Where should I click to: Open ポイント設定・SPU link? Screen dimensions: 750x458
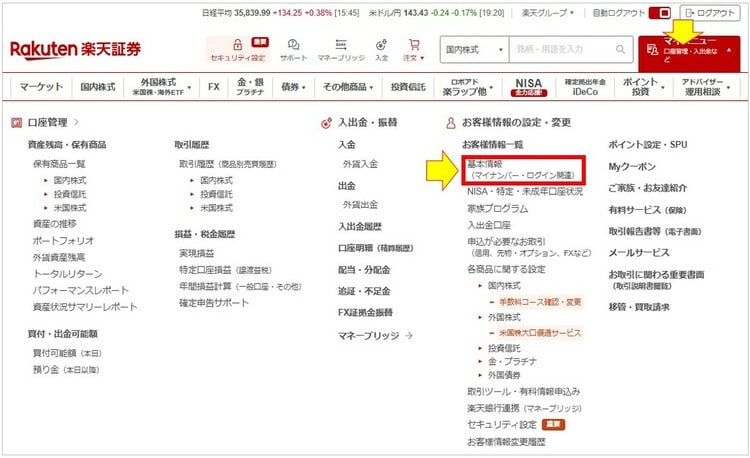(x=648, y=144)
